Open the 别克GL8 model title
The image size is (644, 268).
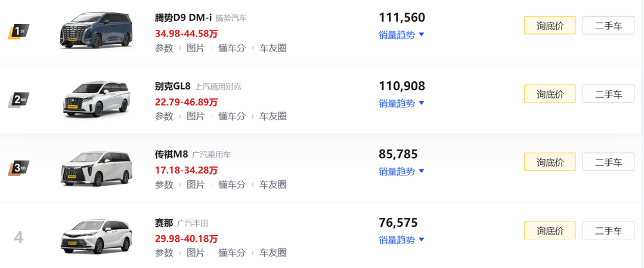172,87
